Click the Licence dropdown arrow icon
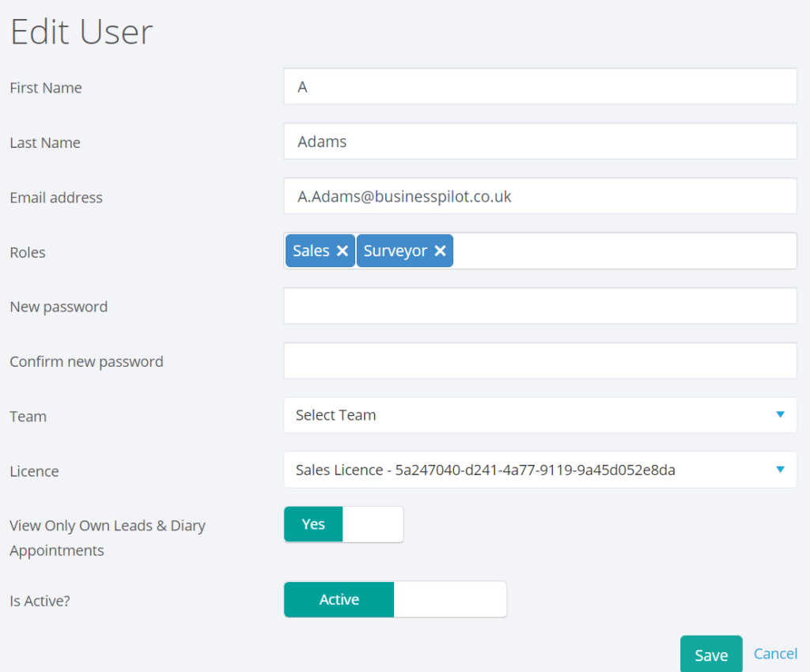The image size is (810, 672). [x=780, y=470]
